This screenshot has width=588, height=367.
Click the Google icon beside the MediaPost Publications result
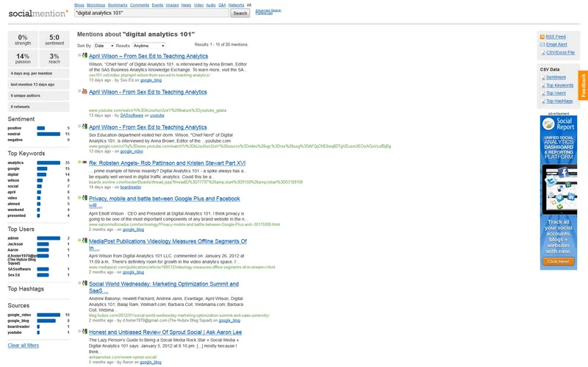click(x=85, y=240)
